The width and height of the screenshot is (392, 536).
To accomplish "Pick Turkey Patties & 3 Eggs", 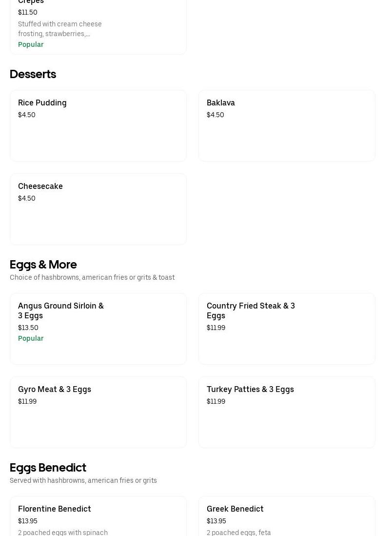I will [x=287, y=412].
